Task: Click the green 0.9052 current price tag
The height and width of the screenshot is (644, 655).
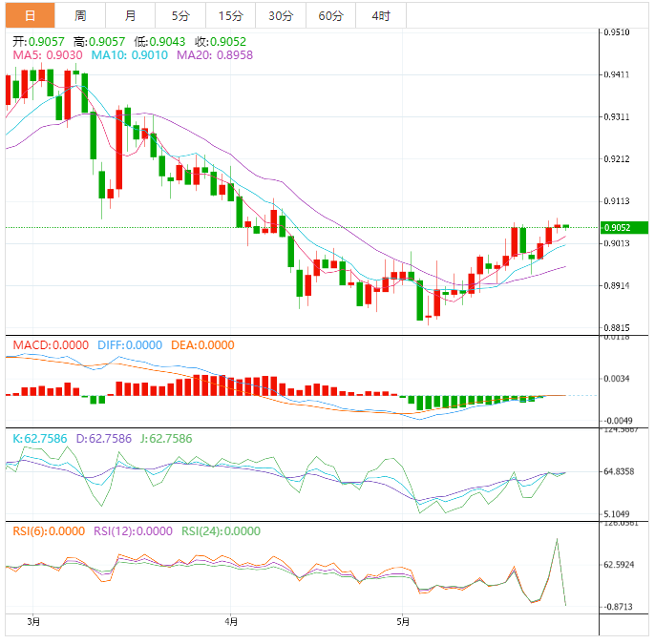Action: [624, 227]
